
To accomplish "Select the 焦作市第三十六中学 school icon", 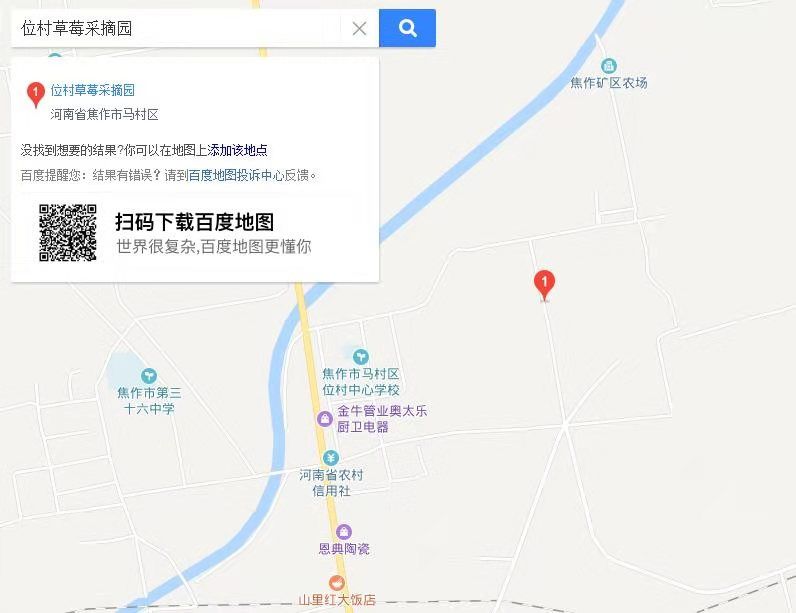I will 149,376.
